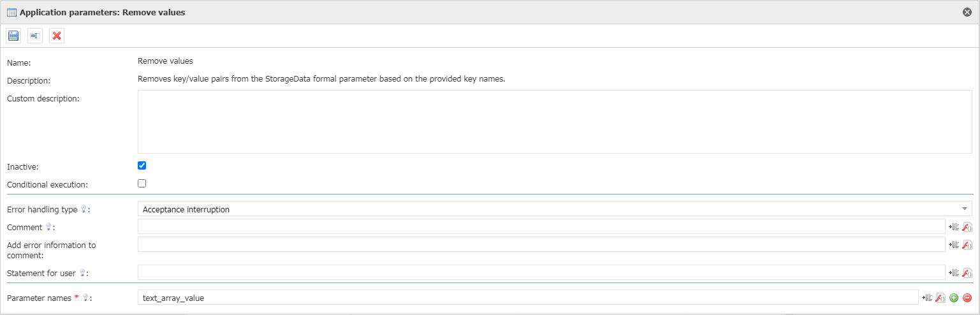Click insert variable icon for Parameter names

click(x=927, y=298)
